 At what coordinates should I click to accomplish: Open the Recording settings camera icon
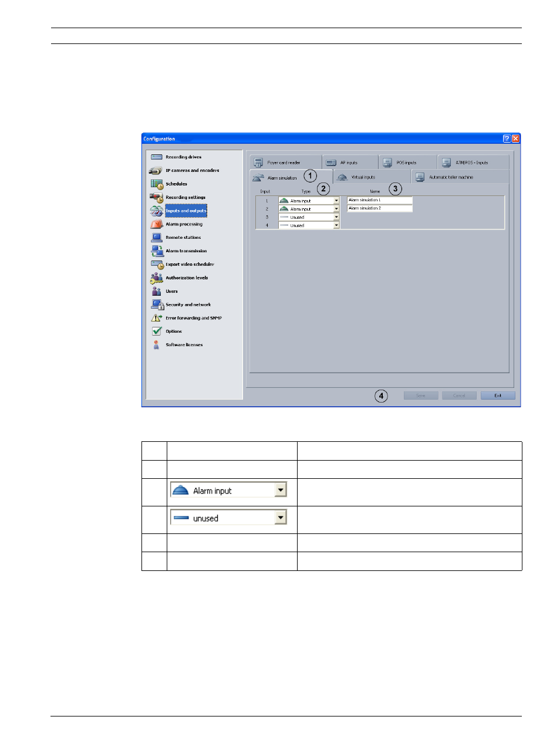157,198
